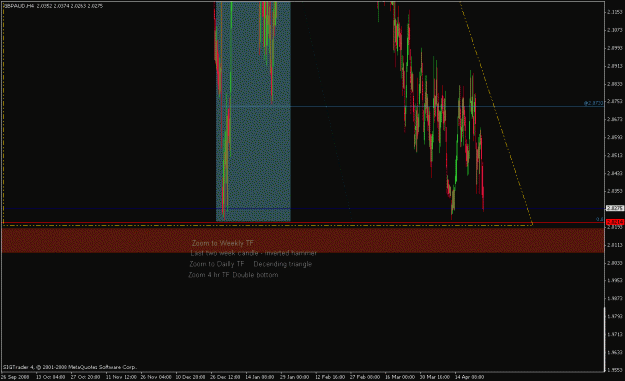
Task: Click the 10 Dec 20:00 time axis label
Action: [190, 377]
